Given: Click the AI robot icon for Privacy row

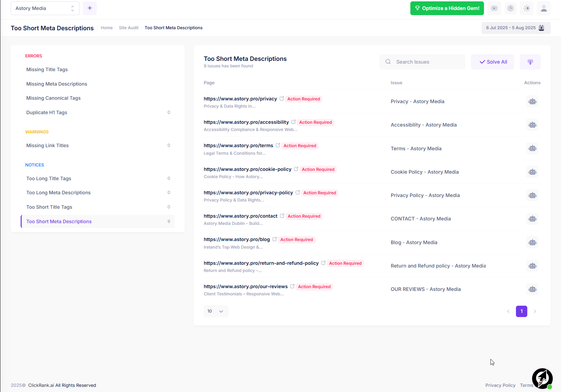Looking at the screenshot, I should tap(532, 101).
